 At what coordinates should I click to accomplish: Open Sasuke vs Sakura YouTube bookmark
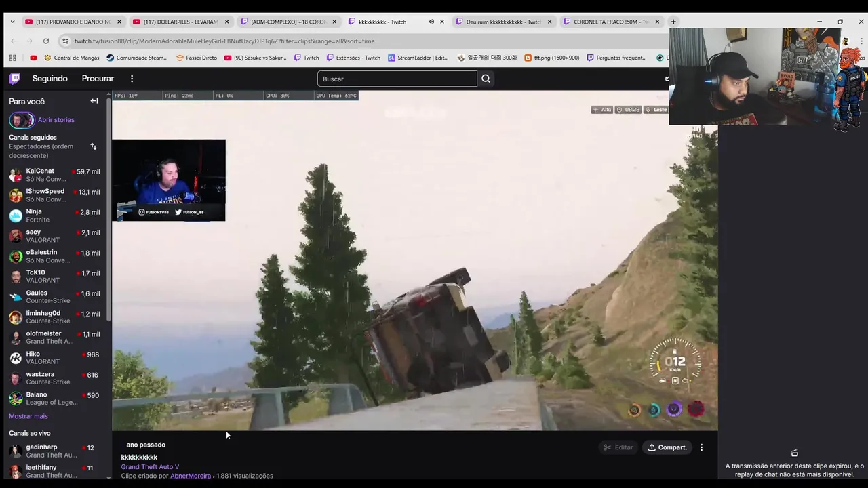255,58
